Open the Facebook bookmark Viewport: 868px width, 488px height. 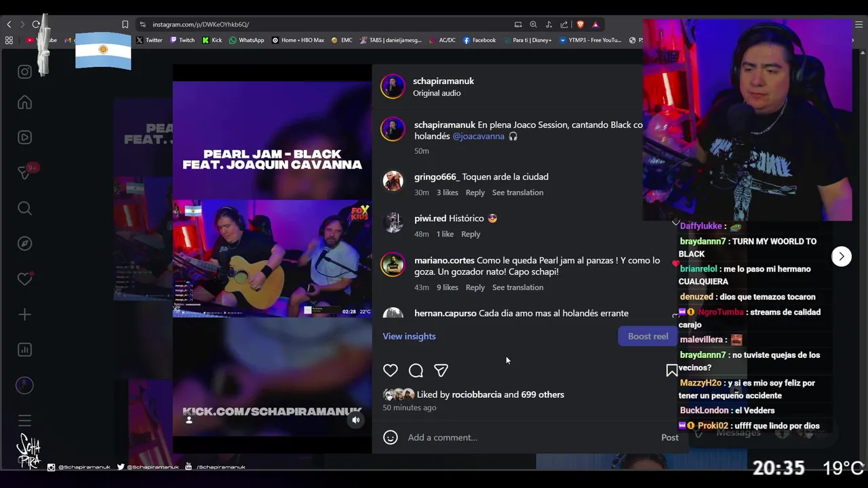479,40
